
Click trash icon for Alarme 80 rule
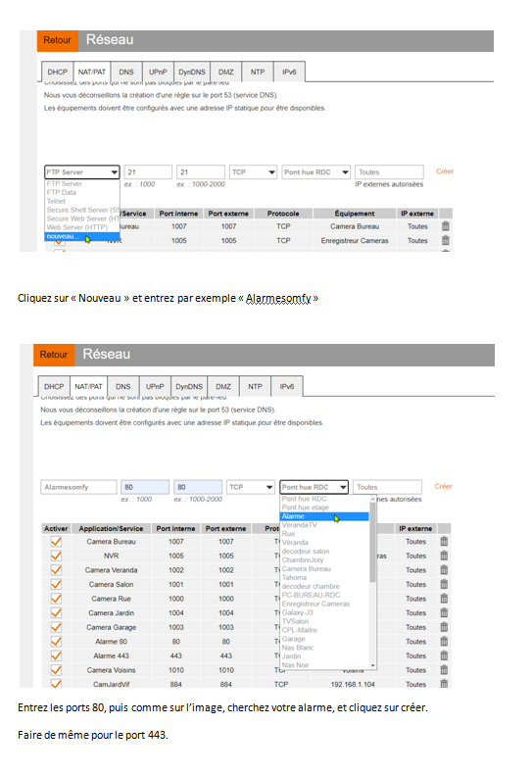(x=444, y=642)
